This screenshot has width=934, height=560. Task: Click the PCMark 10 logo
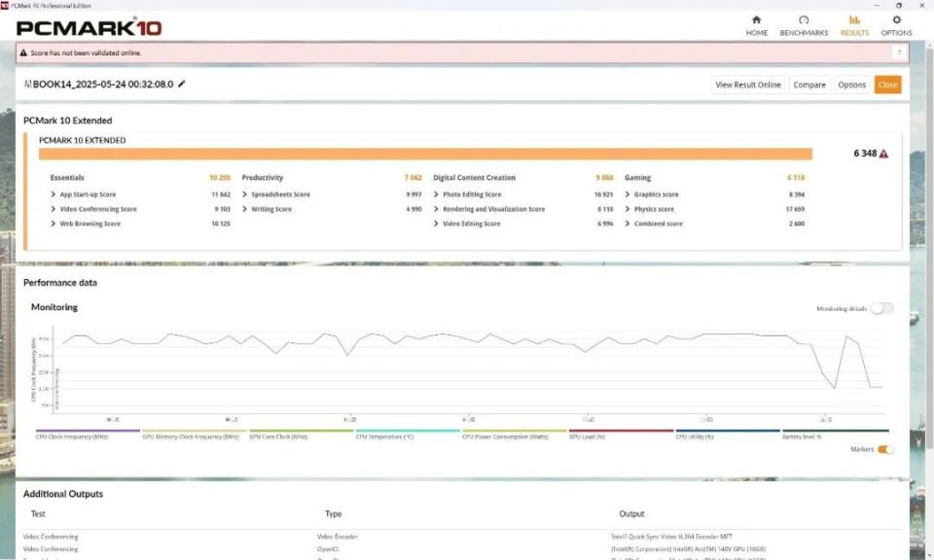pyautogui.click(x=90, y=27)
